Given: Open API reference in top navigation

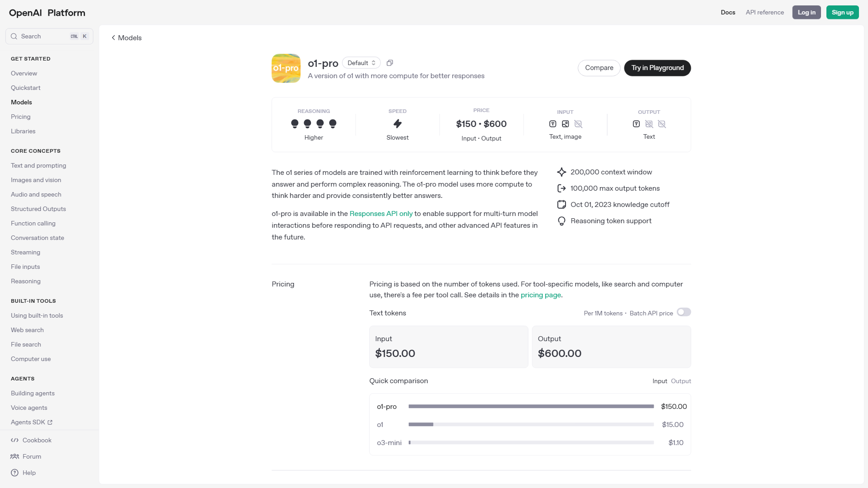Looking at the screenshot, I should [x=765, y=12].
